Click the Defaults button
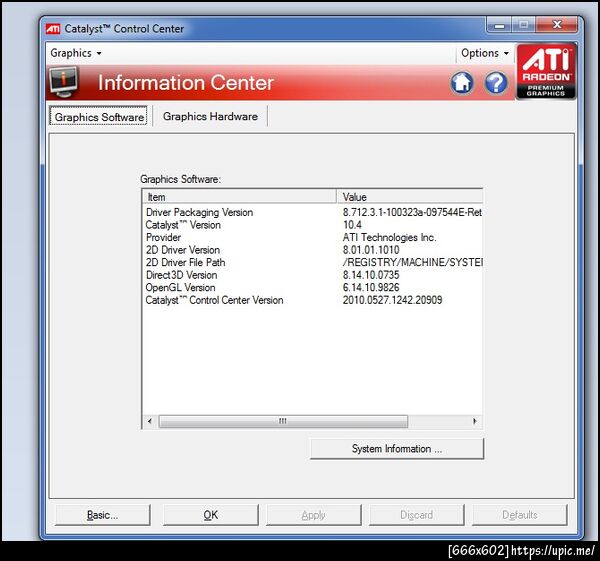 pyautogui.click(x=520, y=515)
